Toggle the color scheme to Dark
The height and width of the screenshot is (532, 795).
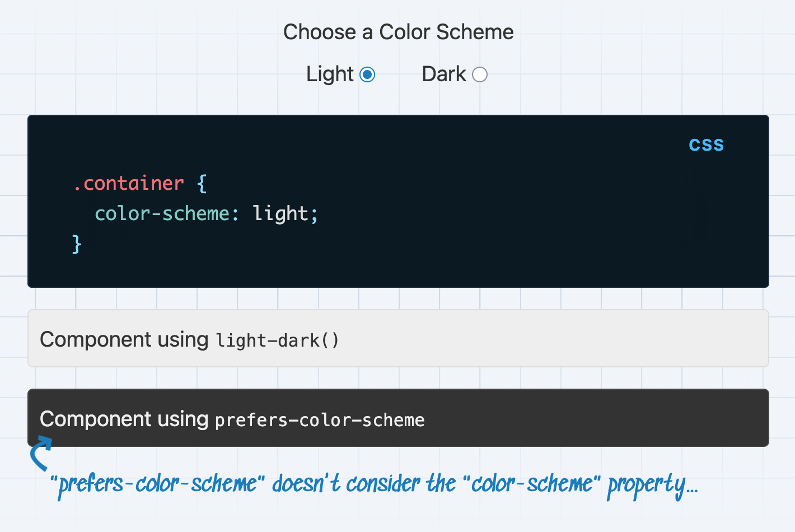479,74
